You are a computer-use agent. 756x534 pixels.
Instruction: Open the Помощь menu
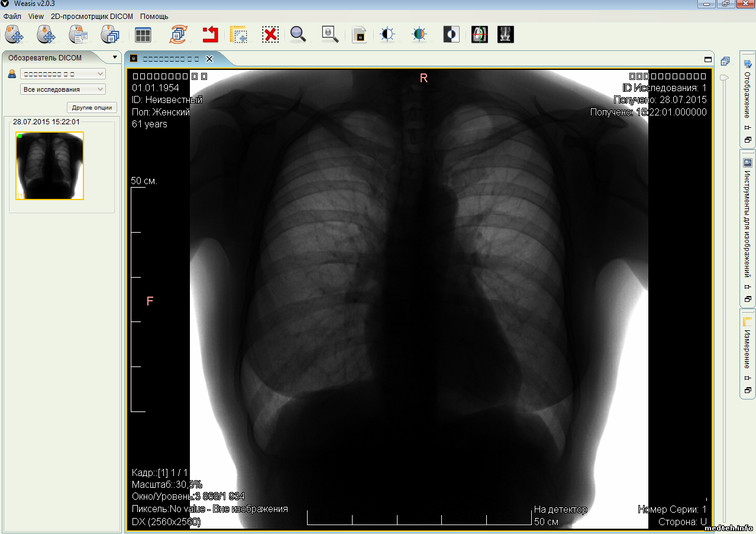coord(154,17)
